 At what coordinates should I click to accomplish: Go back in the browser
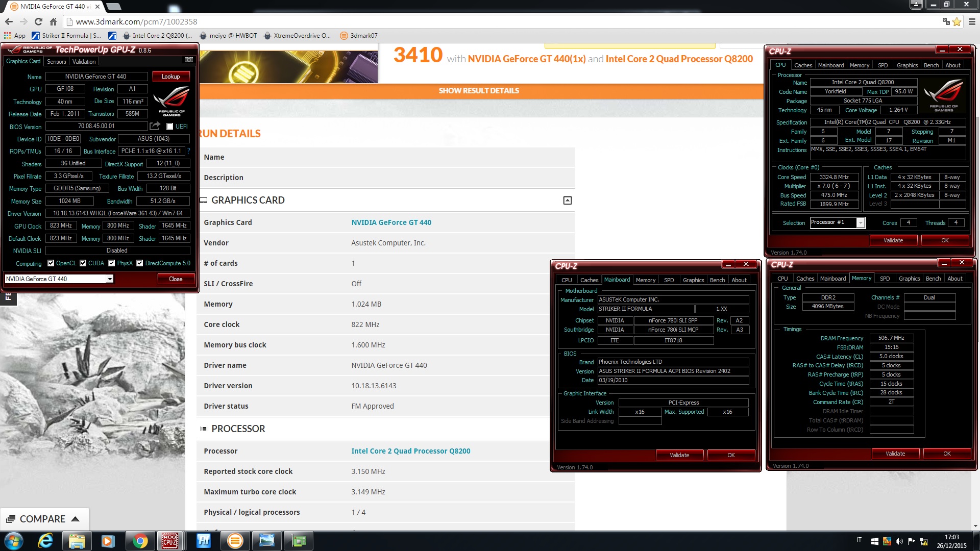tap(9, 21)
